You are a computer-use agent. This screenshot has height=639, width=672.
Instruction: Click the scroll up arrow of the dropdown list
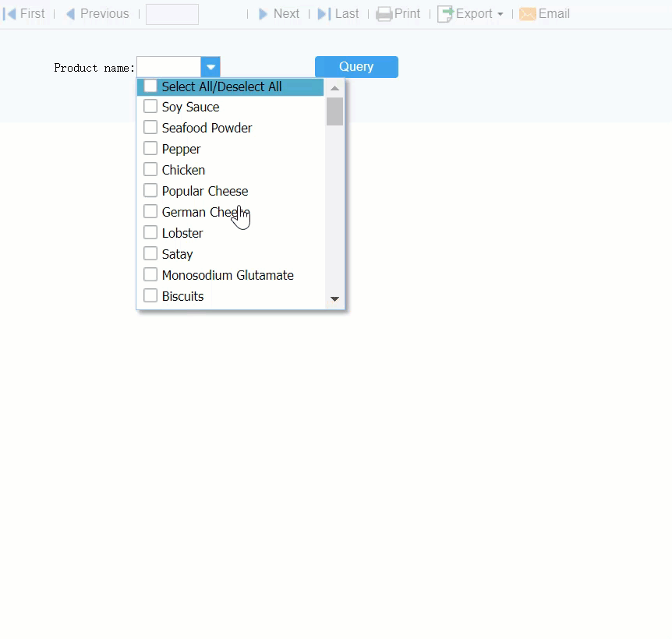334,86
